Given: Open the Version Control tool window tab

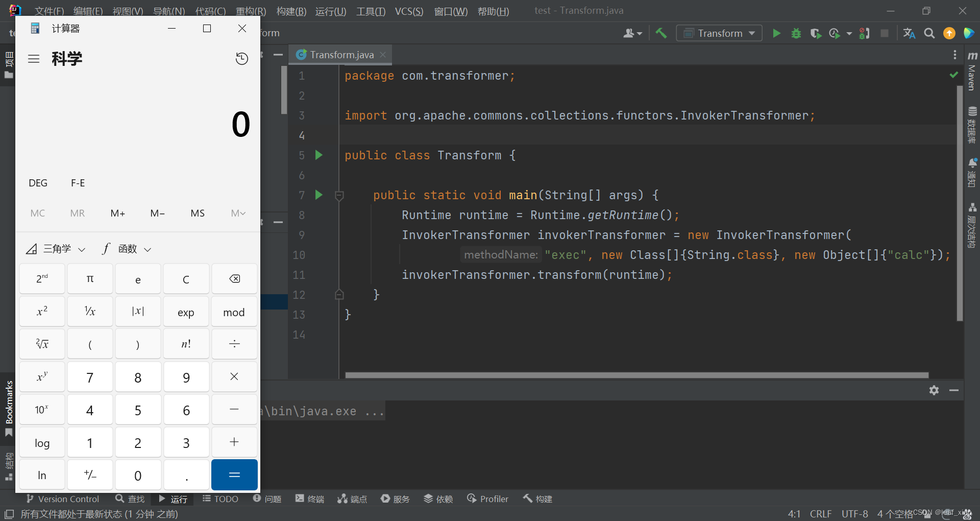Looking at the screenshot, I should [62, 499].
